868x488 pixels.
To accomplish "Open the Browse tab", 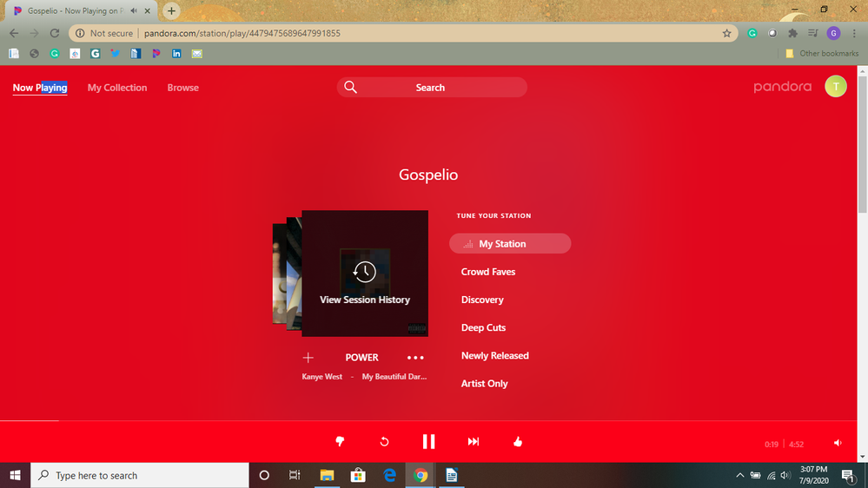I will click(x=182, y=88).
